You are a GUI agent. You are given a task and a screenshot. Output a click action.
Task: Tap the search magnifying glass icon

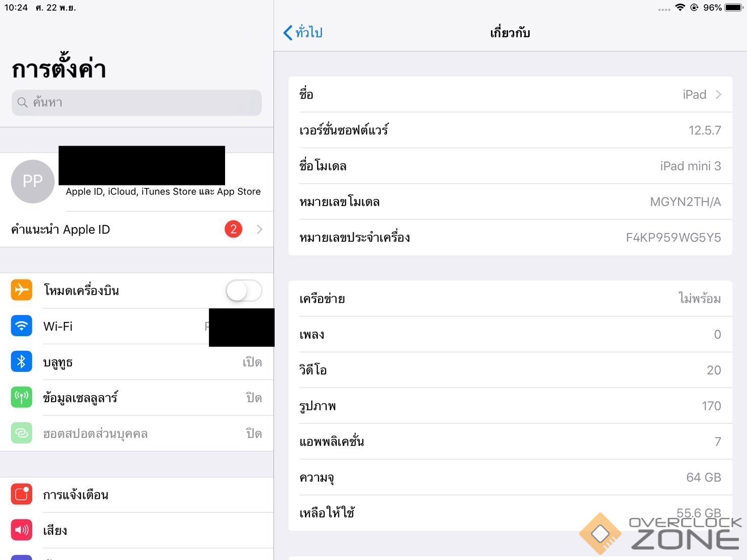pyautogui.click(x=22, y=103)
